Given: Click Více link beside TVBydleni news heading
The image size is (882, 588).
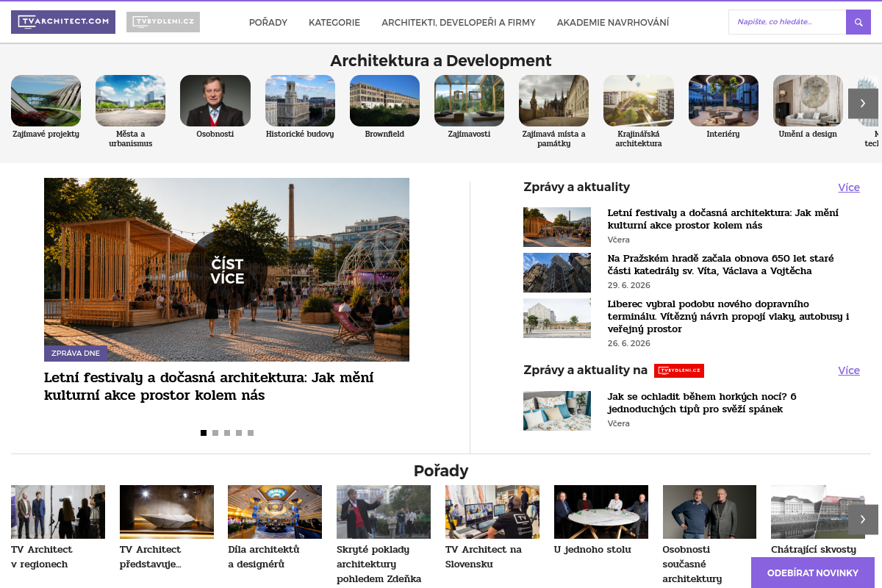Looking at the screenshot, I should [x=849, y=370].
